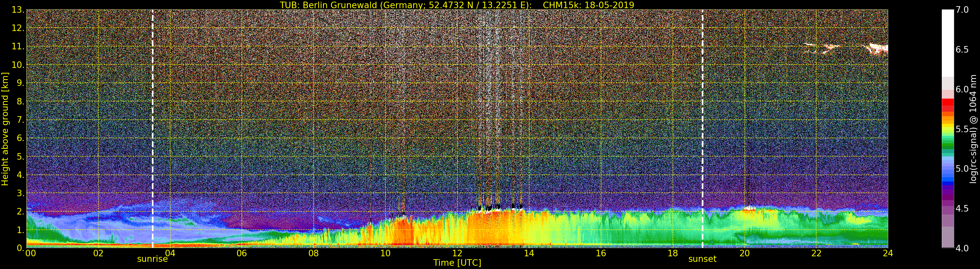The height and width of the screenshot is (269, 980).
Task: Click time axis tick "20"
Action: [745, 253]
